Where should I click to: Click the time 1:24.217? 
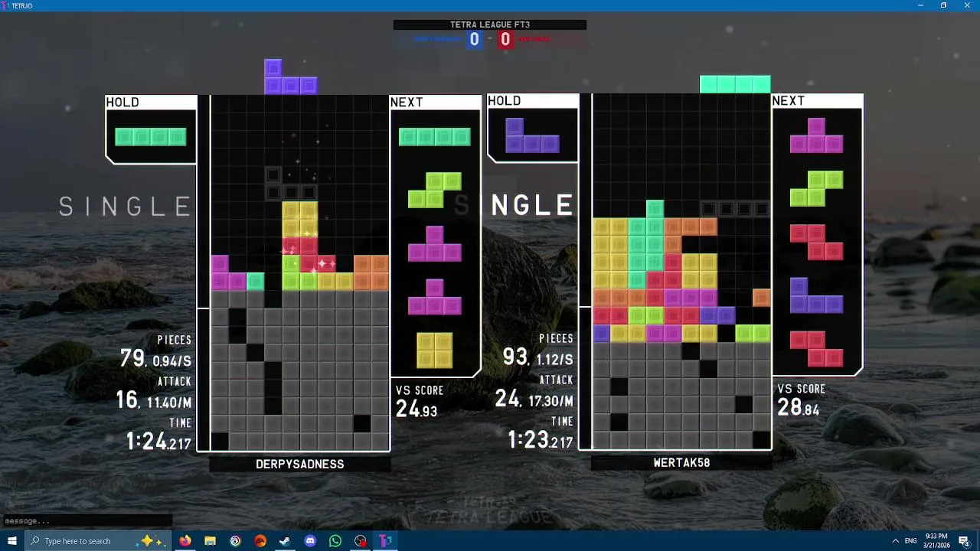pos(158,442)
